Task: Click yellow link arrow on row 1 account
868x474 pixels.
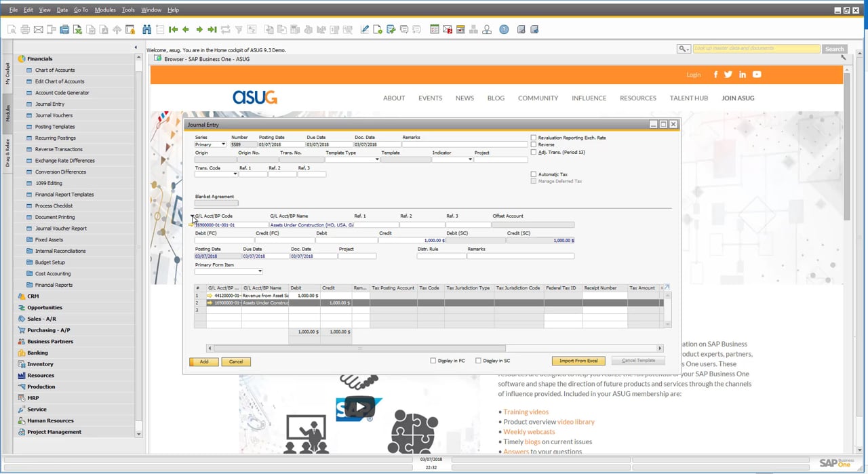Action: click(210, 296)
